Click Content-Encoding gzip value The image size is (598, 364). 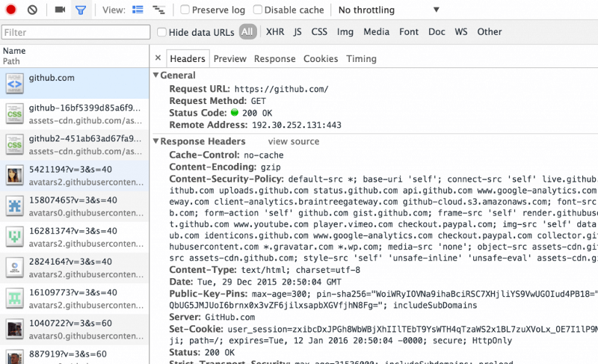click(271, 167)
